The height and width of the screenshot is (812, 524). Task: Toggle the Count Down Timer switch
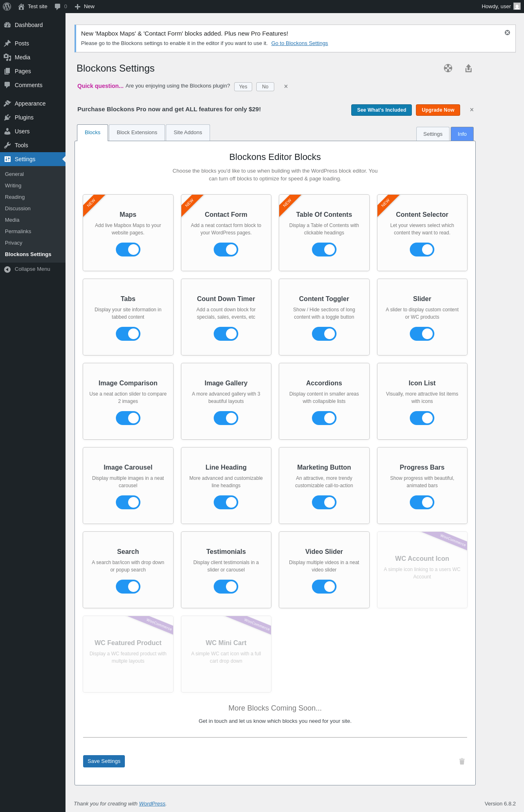(x=226, y=334)
